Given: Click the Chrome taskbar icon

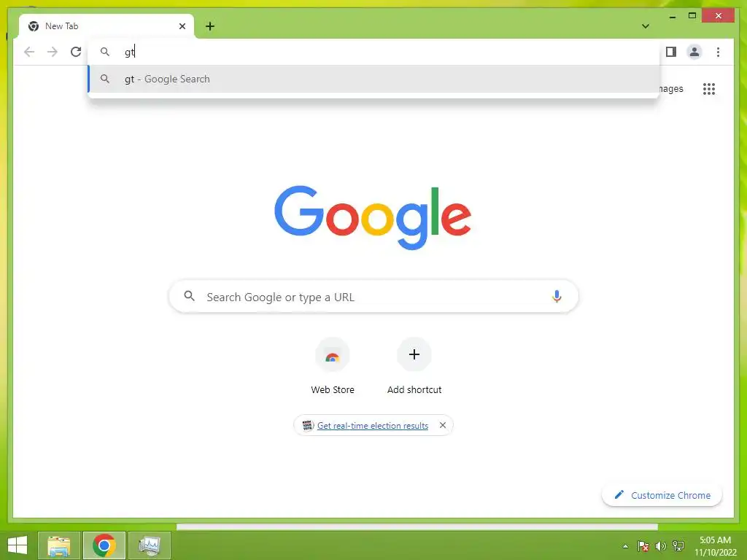Looking at the screenshot, I should click(x=104, y=545).
